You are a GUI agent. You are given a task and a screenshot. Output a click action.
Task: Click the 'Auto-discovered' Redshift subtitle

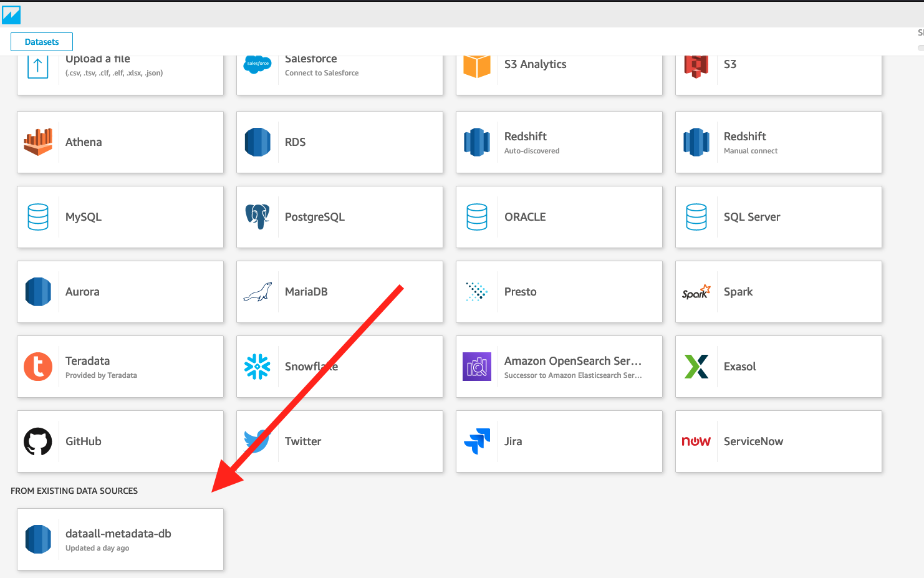532,151
